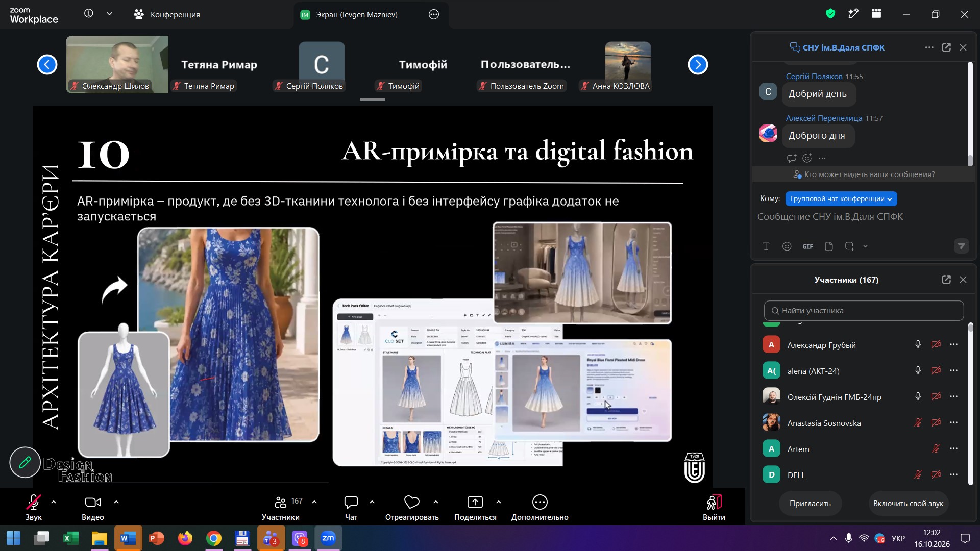Click the emoji icon in chat toolbar
This screenshot has width=980, height=551.
[787, 246]
